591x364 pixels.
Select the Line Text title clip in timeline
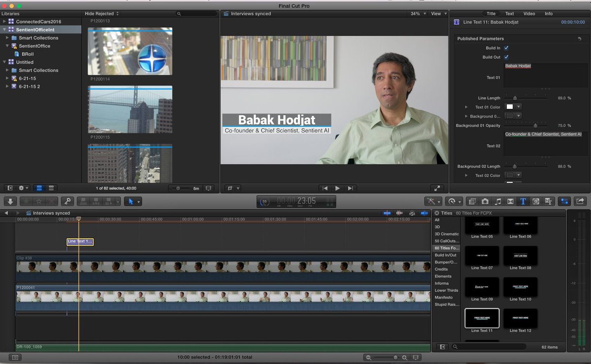[80, 241]
